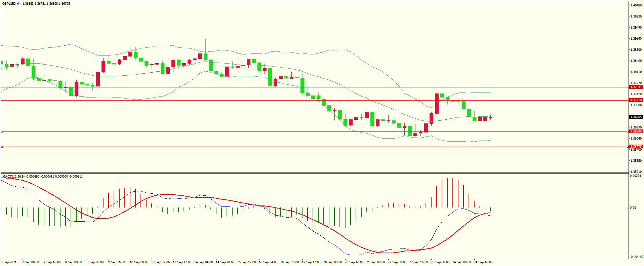This screenshot has height=266, width=644.
Task: Click the 1.38460 price scale label
Action: tap(636, 61)
